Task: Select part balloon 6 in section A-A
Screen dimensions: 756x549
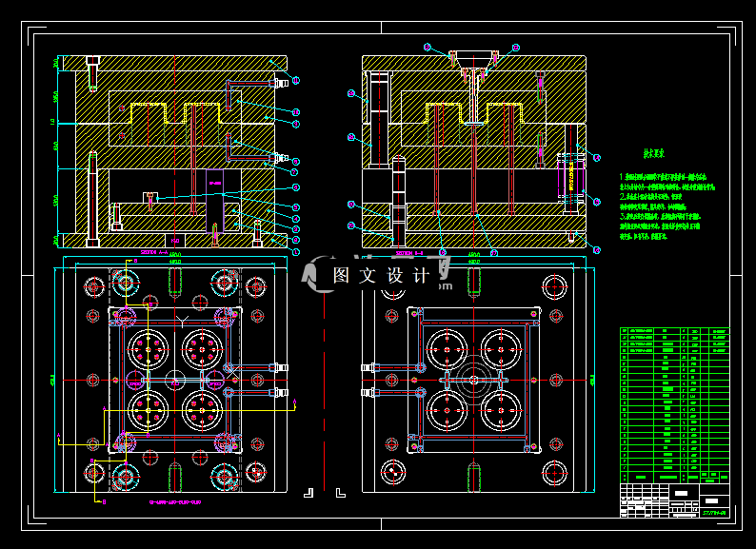Action: [295, 187]
